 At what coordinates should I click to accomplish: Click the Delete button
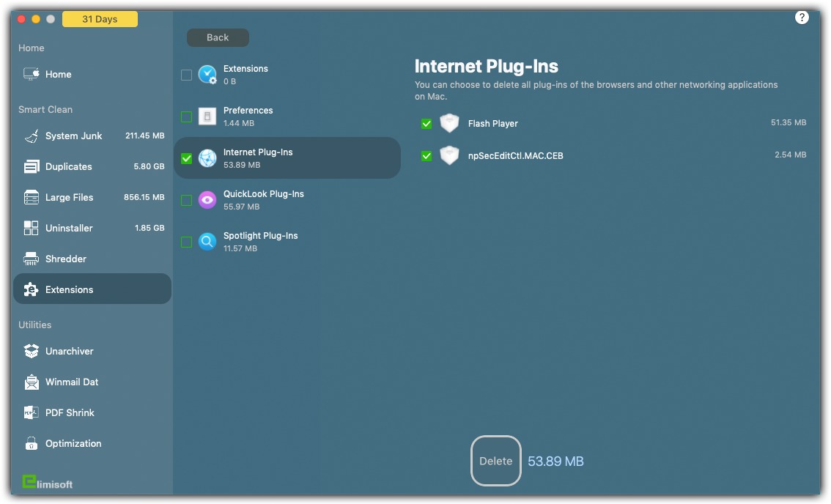495,461
